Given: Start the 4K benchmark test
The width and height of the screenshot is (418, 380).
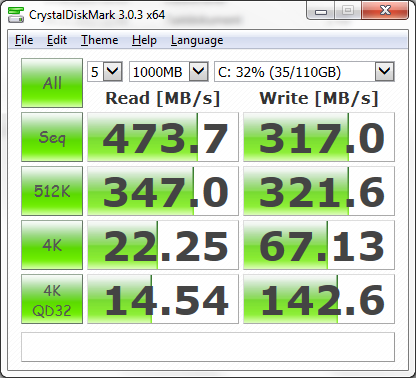Looking at the screenshot, I should 52,245.
